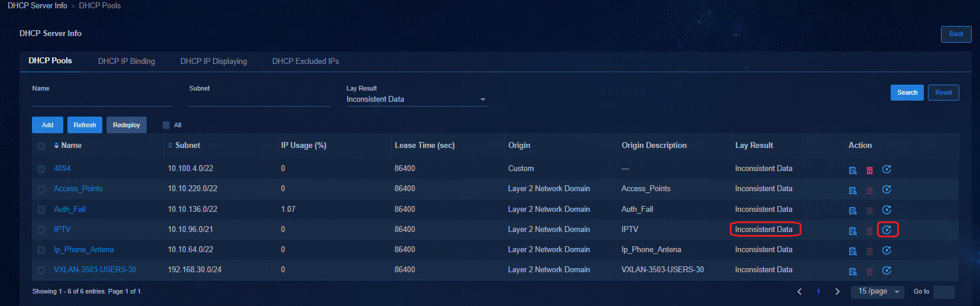Screen dimensions: 980x306
Task: Trash icon in the Auth_Fail row
Action: pyautogui.click(x=869, y=211)
